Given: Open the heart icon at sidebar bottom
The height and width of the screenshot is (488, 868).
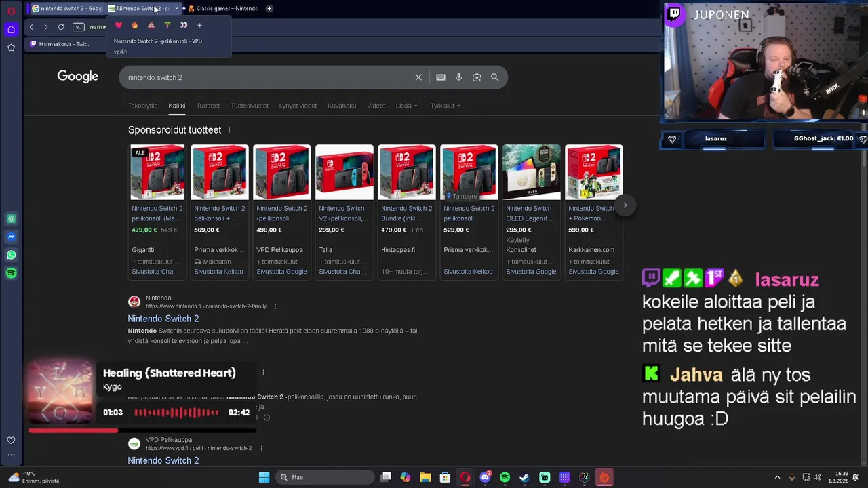Looking at the screenshot, I should coord(11,440).
